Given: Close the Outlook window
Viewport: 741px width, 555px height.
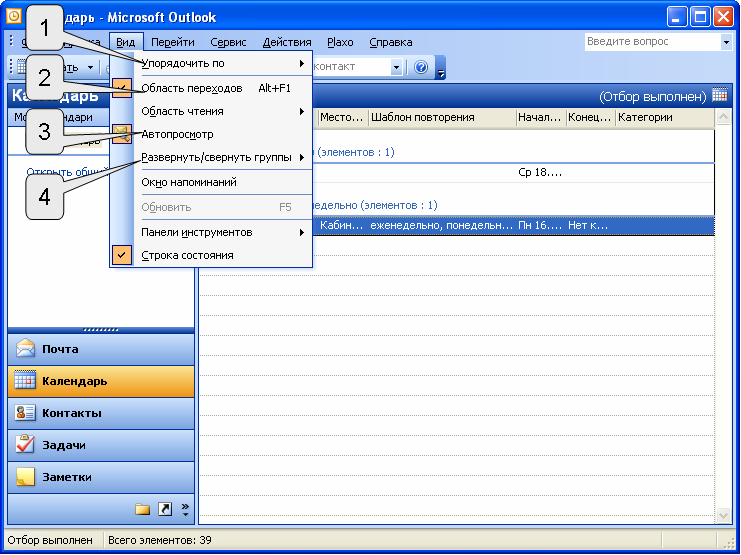Looking at the screenshot, I should (724, 17).
